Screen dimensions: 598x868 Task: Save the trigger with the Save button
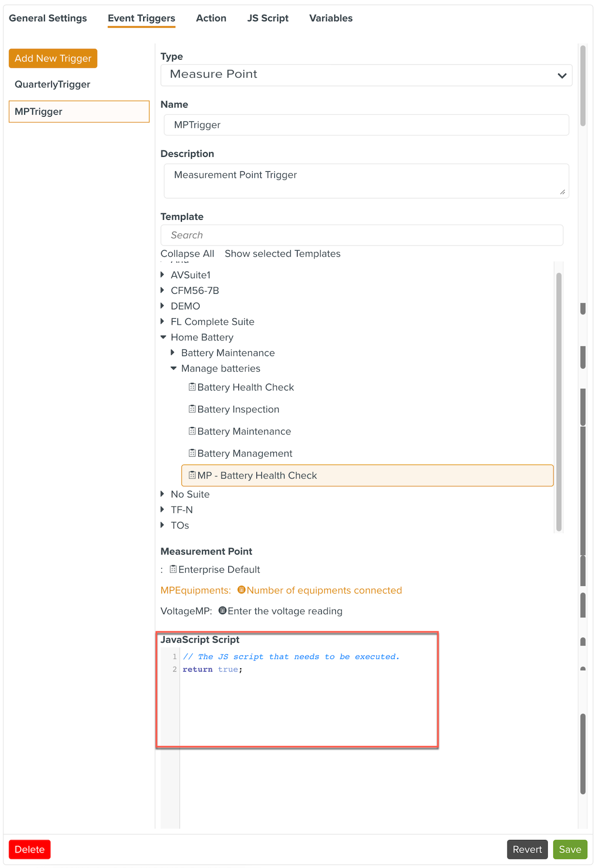(x=569, y=850)
